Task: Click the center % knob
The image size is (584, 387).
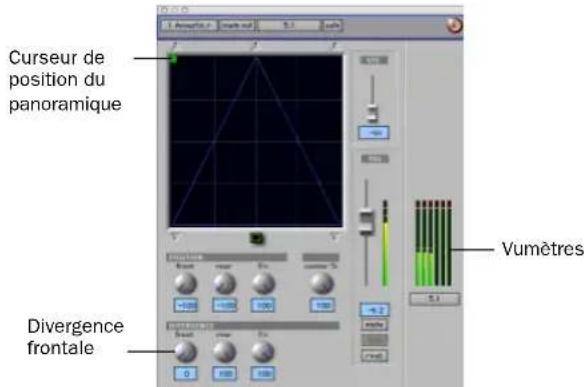Action: (322, 284)
